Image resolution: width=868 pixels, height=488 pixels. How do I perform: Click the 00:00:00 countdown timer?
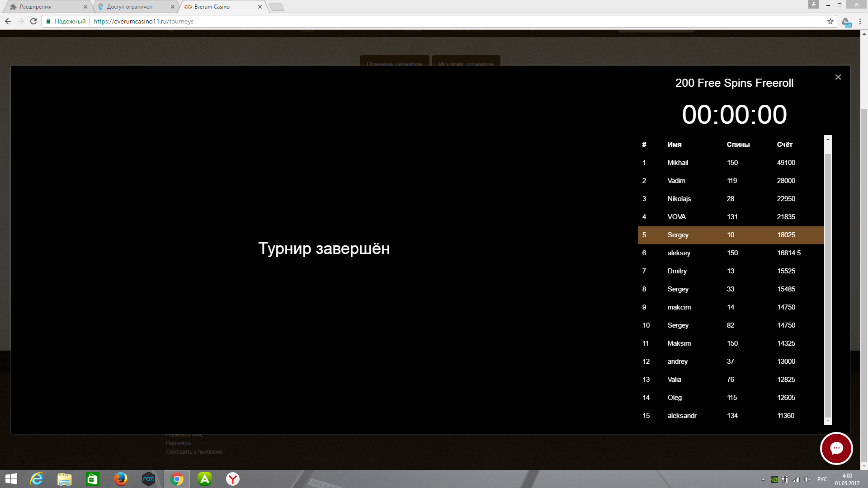[x=734, y=115]
